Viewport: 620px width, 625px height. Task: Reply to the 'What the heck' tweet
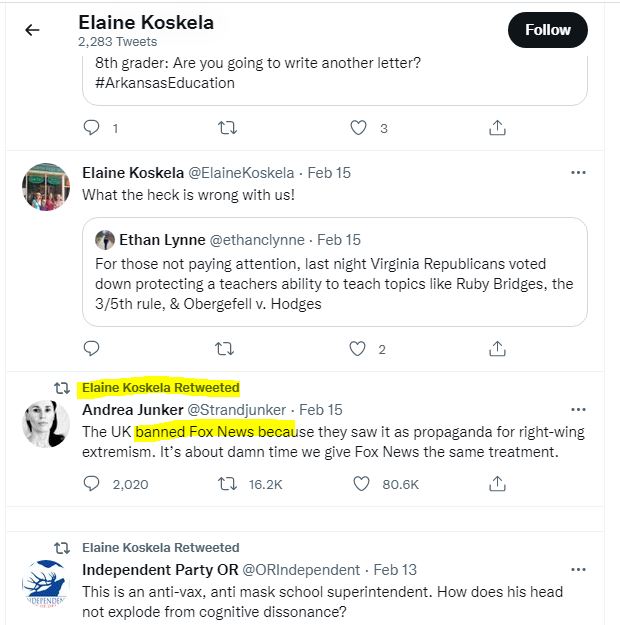[91, 348]
